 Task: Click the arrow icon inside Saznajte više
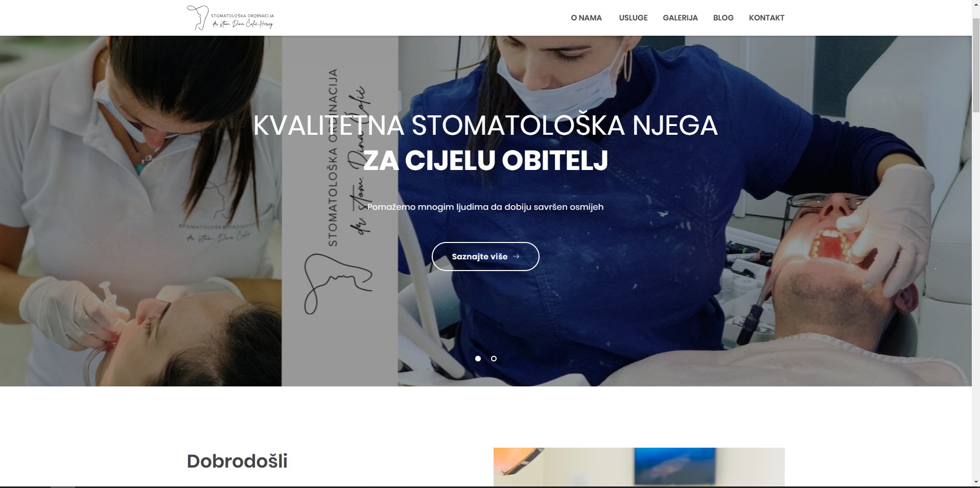516,256
